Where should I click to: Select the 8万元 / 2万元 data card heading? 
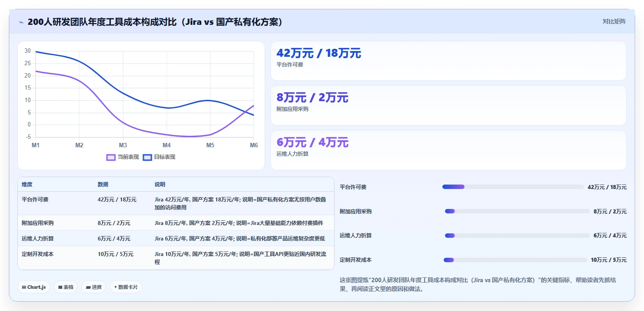click(312, 98)
